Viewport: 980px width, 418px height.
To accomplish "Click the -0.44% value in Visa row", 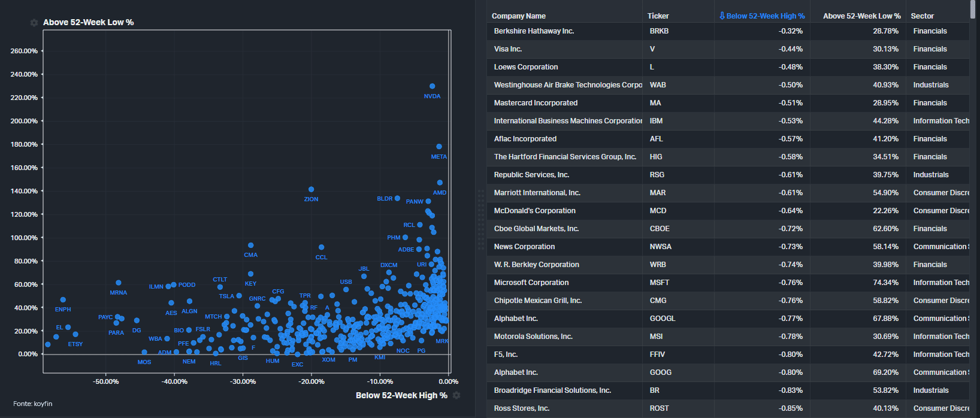I will (791, 49).
